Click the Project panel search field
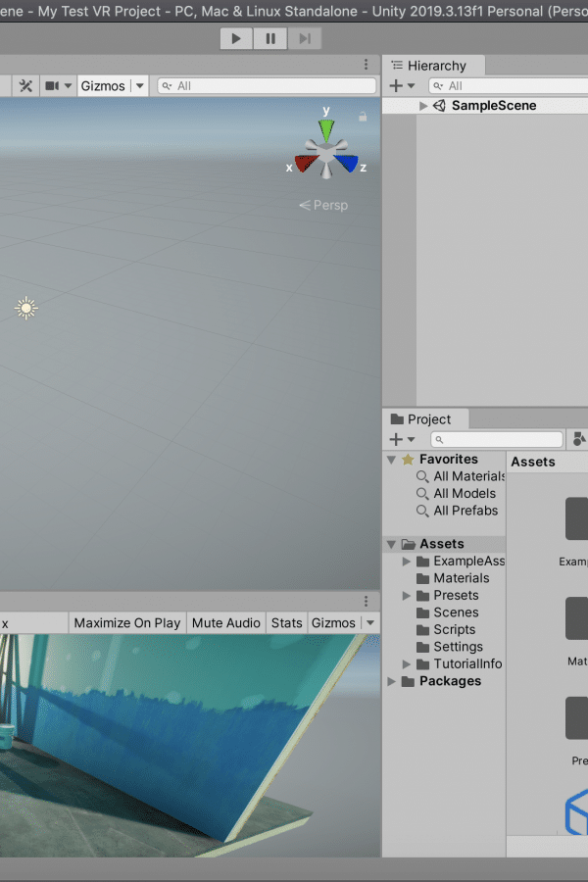Viewport: 588px width, 882px height. 497,439
